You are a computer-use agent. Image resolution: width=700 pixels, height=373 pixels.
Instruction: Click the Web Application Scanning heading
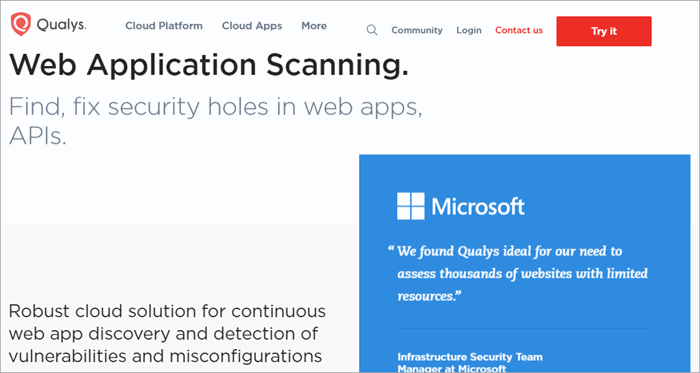click(209, 65)
